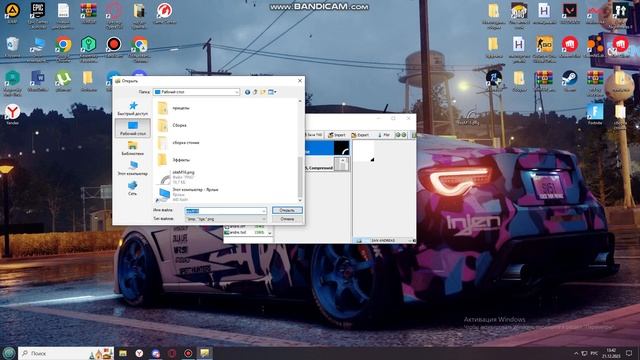Open the green Kaspersky key shortcut

click(89, 49)
